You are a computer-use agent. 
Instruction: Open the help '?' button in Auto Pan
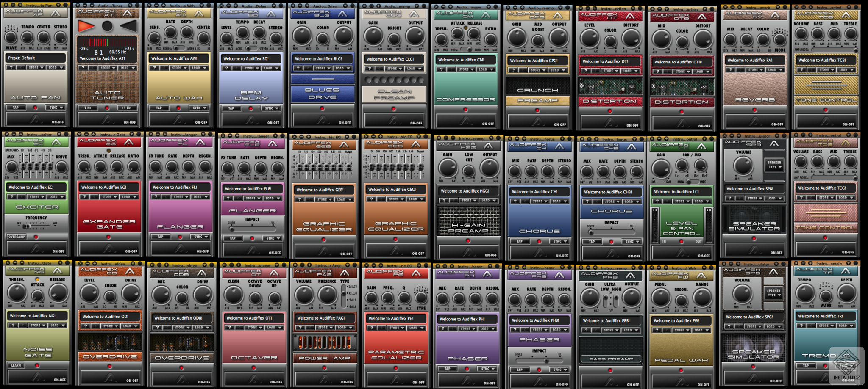(x=11, y=67)
